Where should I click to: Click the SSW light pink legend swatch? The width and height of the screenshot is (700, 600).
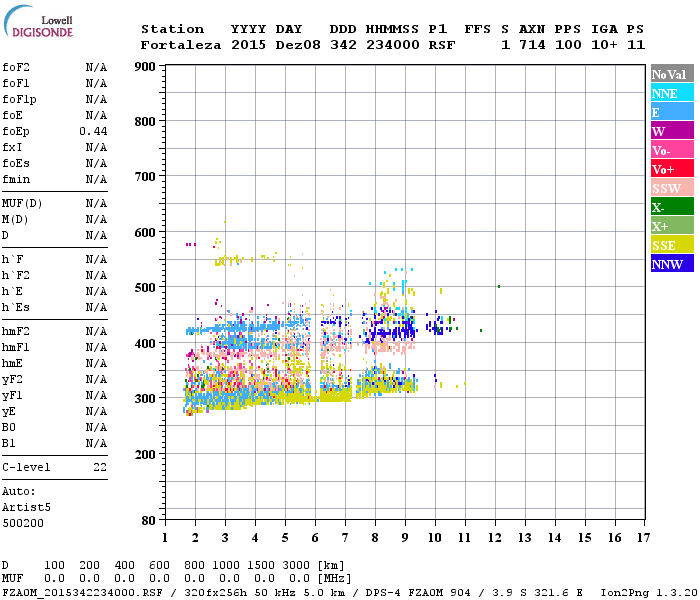672,188
